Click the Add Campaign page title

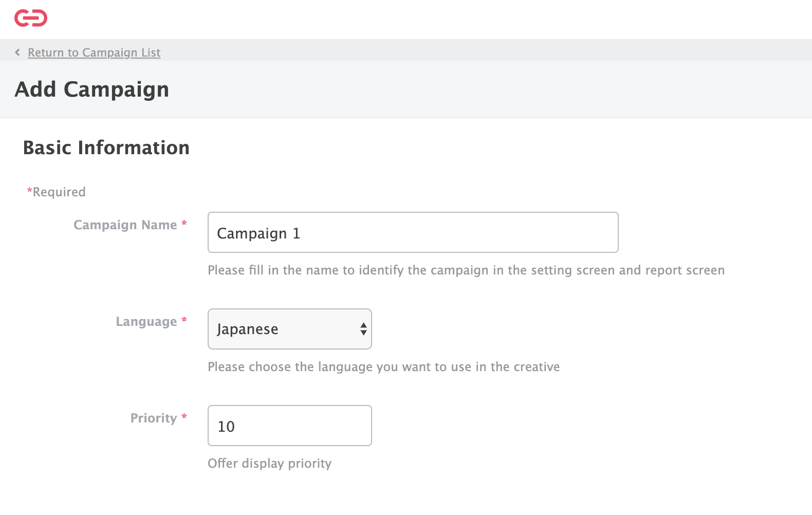point(92,89)
